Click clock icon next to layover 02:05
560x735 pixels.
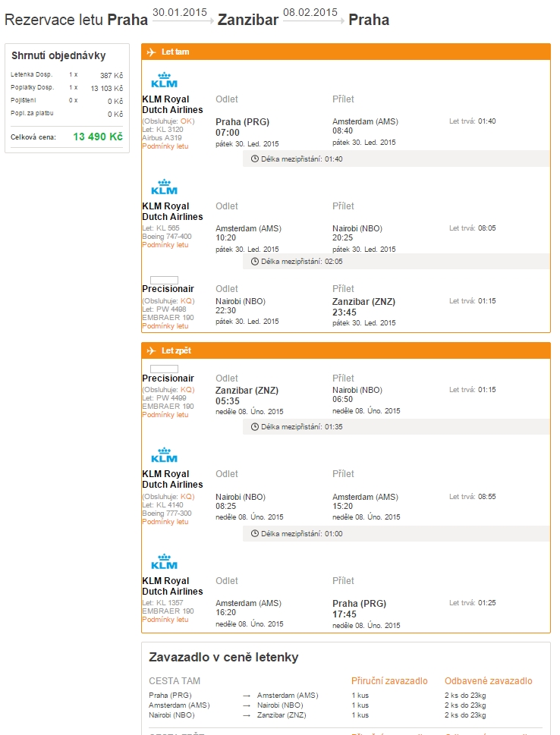[x=255, y=262]
